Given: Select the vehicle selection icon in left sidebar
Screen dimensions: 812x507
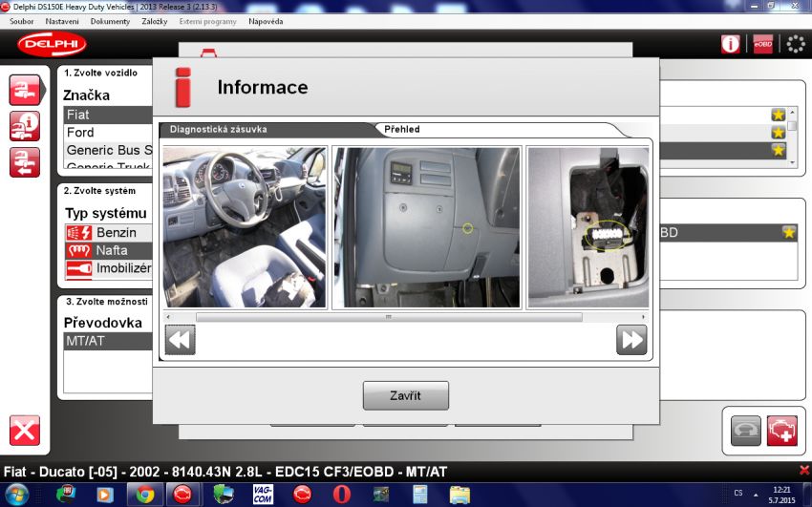Looking at the screenshot, I should (25, 90).
